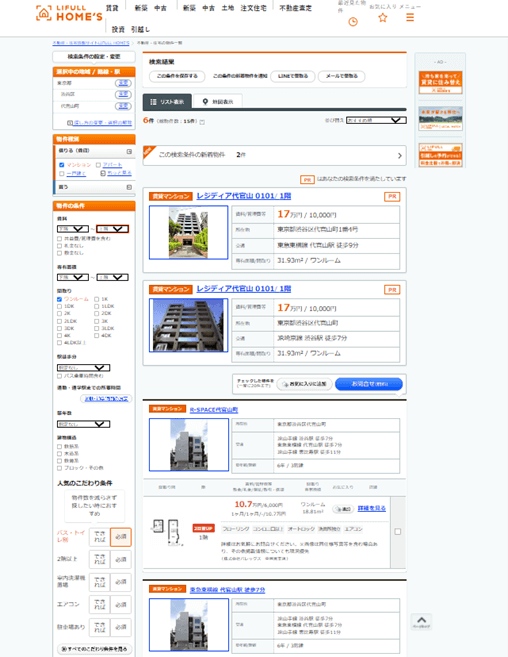Open the hamburger menu icon

coord(410,17)
